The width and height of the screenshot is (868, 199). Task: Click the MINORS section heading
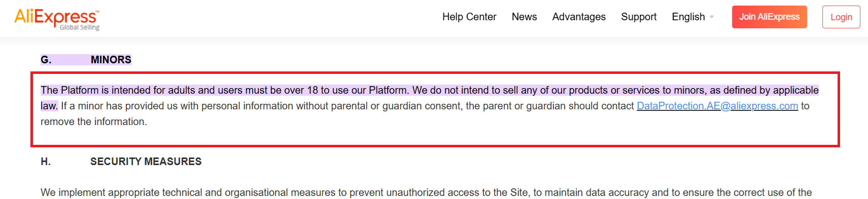[x=111, y=60]
